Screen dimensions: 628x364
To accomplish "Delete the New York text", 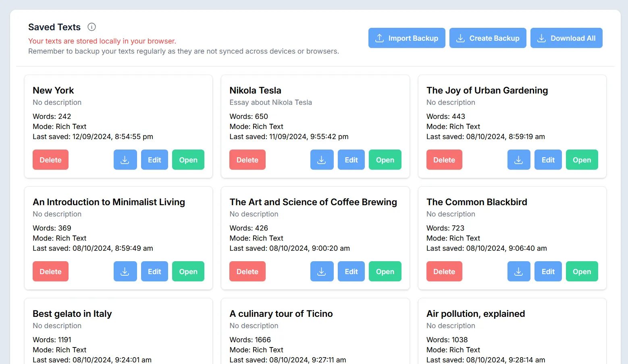I will click(50, 160).
